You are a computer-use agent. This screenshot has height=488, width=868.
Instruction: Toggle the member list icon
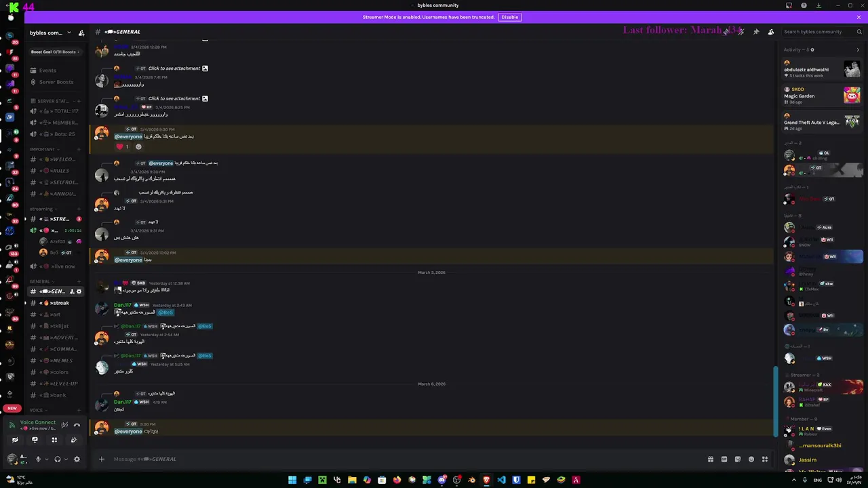[x=771, y=32]
